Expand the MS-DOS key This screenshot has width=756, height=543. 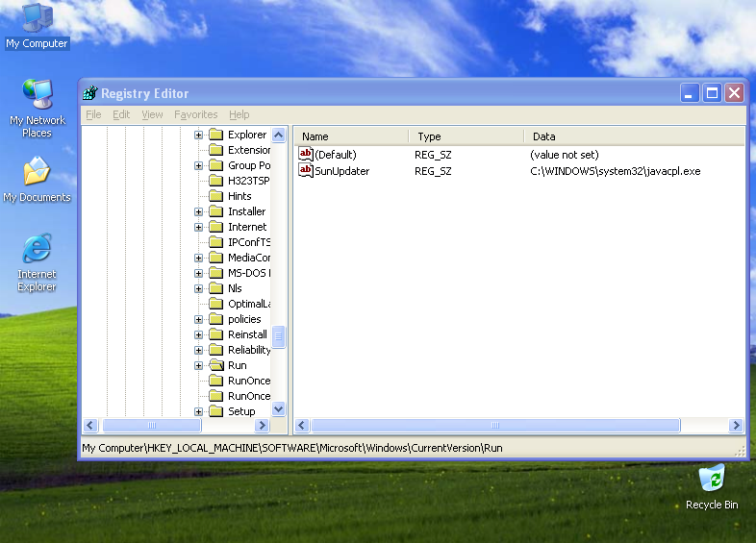[198, 273]
